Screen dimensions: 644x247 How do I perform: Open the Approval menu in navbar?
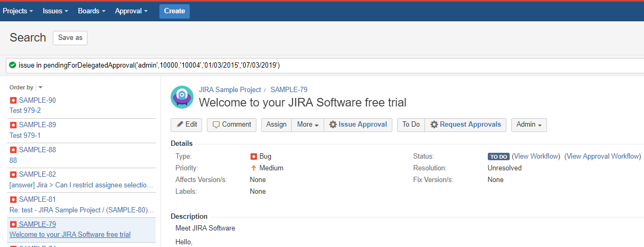(131, 11)
